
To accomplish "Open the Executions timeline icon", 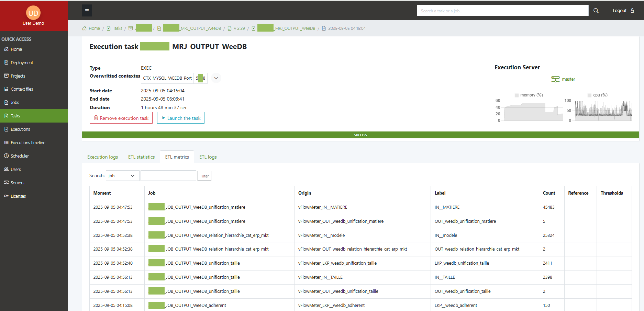I will (6, 142).
